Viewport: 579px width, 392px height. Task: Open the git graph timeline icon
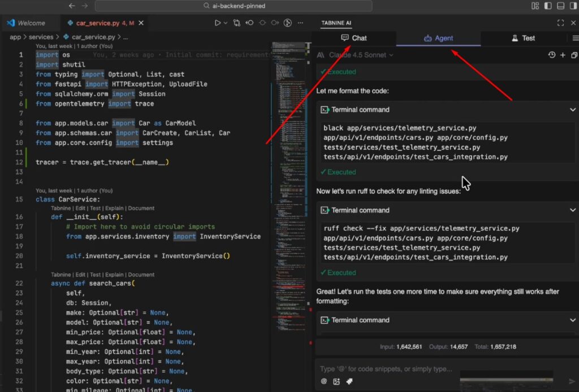288,23
